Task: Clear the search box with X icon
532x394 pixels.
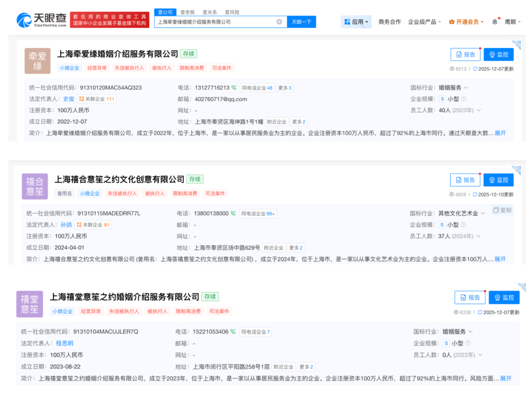Action: [x=279, y=22]
